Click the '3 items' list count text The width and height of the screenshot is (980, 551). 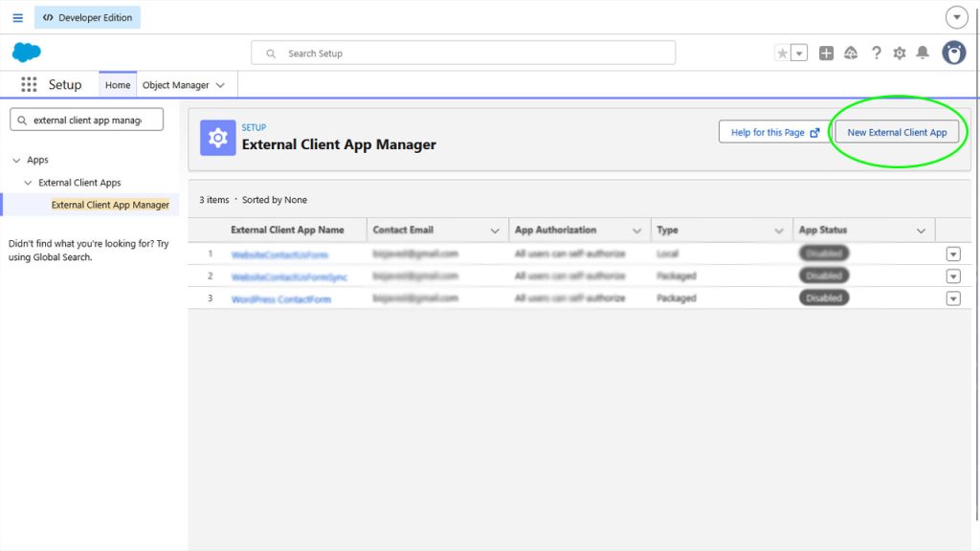click(x=213, y=200)
